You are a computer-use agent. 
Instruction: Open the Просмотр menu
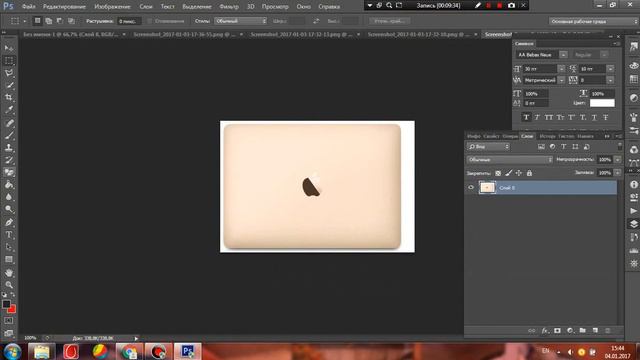(x=275, y=7)
